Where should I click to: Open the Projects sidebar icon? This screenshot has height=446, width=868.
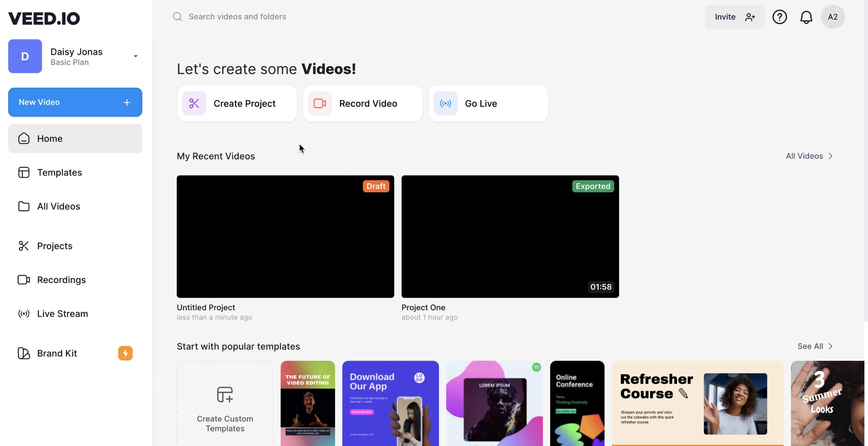click(23, 246)
